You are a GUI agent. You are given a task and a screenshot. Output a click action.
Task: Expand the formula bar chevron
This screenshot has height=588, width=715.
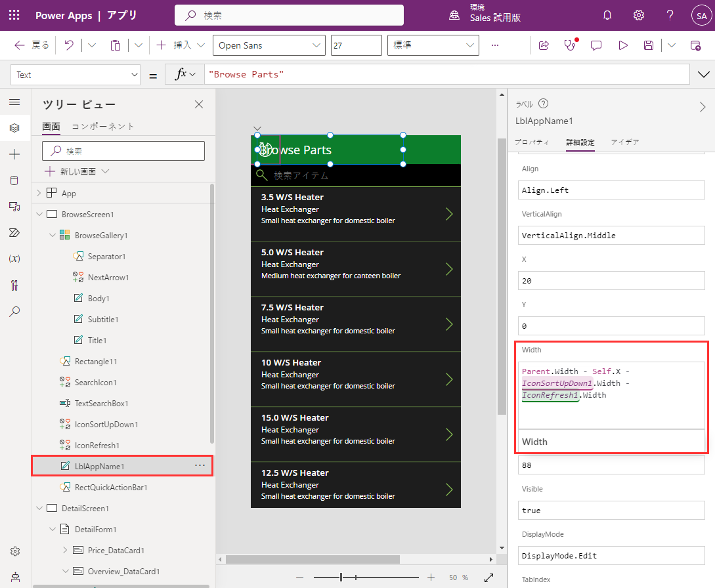tap(704, 74)
